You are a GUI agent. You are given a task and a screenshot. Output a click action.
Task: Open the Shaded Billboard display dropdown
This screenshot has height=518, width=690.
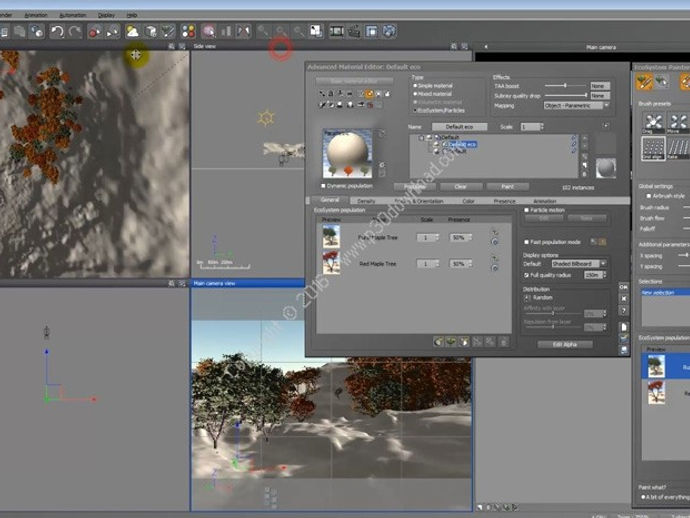coord(579,264)
